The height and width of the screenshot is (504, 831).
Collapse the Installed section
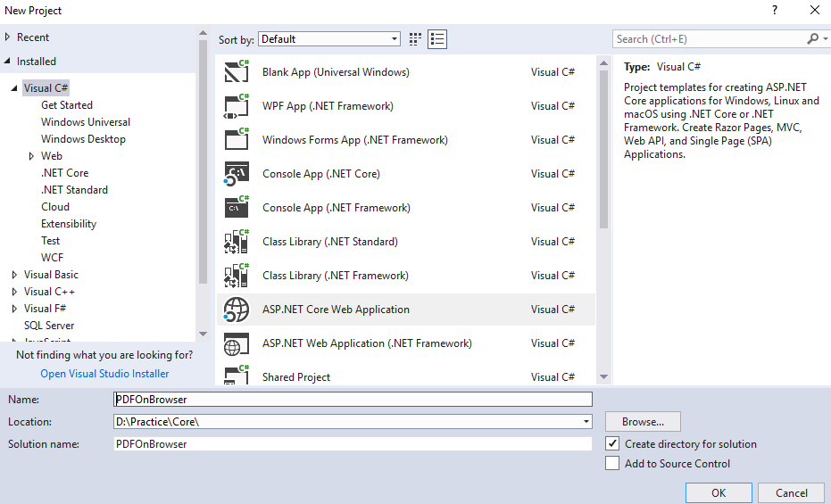[7, 61]
